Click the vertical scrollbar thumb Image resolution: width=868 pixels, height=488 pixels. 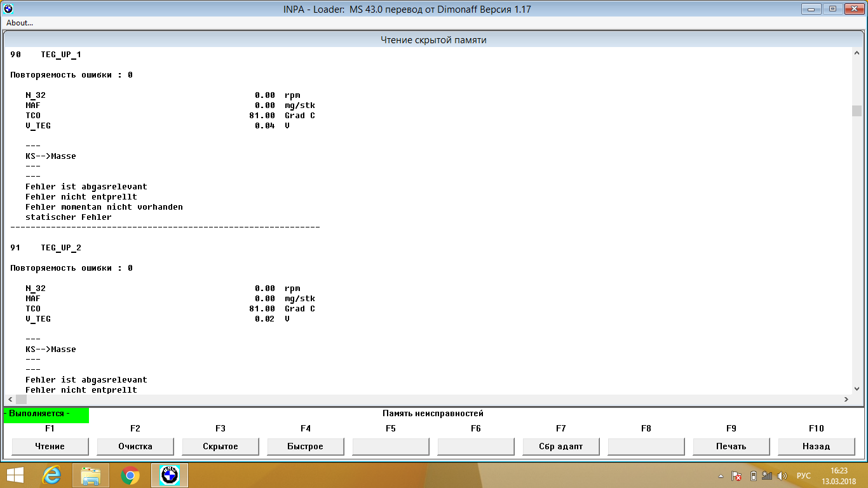[857, 111]
